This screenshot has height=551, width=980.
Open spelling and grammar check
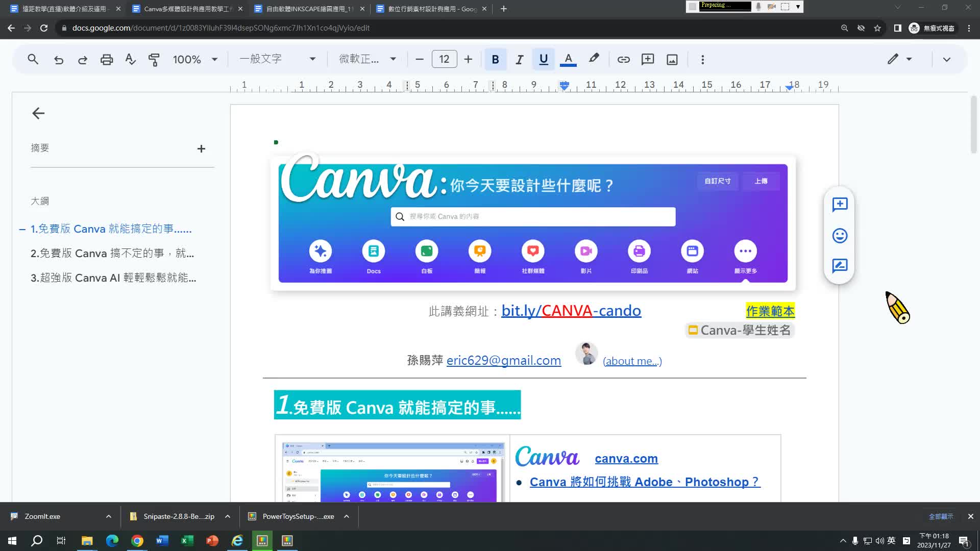coord(131,59)
